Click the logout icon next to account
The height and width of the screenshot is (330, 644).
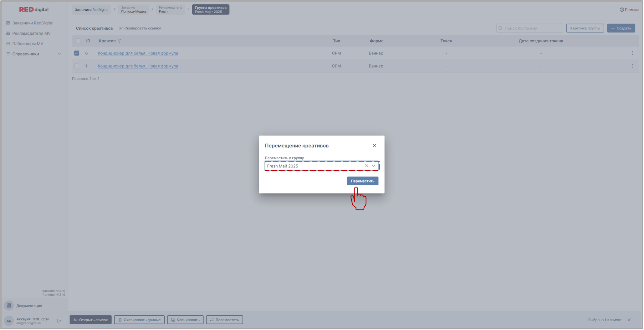(59, 321)
